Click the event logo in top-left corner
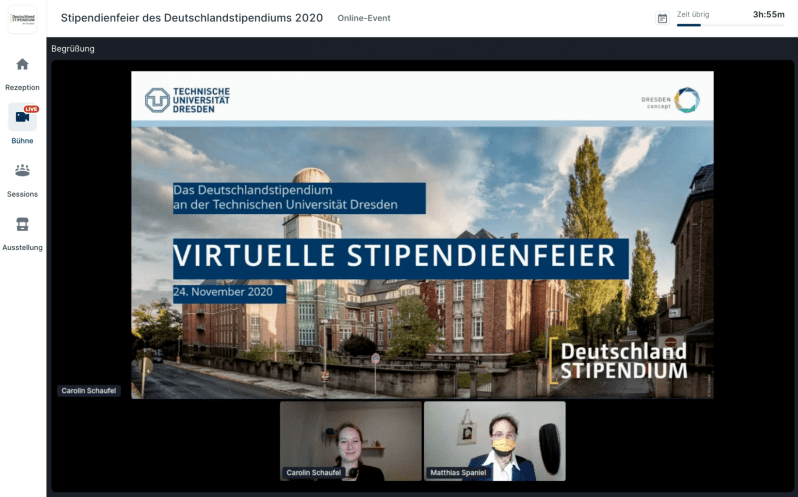798x497 pixels. (x=22, y=18)
